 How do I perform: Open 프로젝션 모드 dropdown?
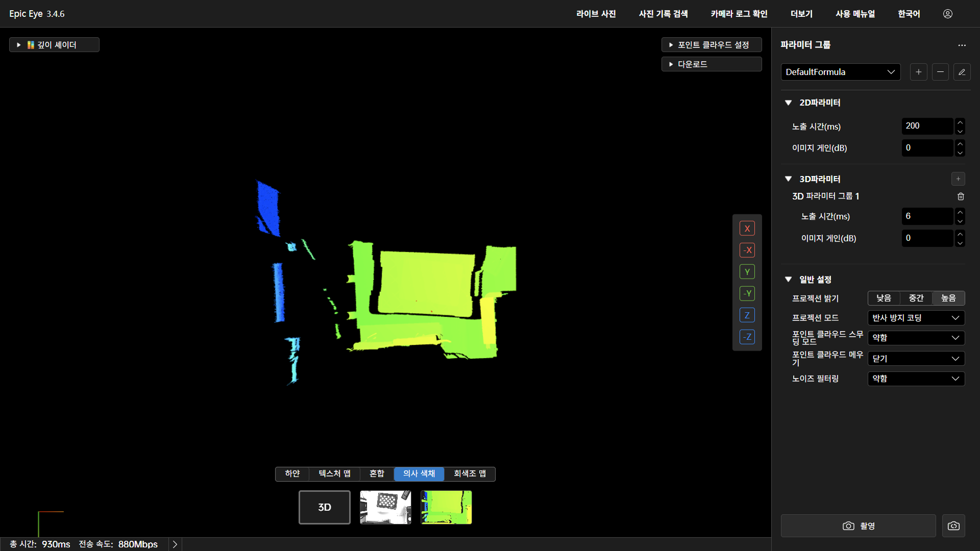coord(916,318)
